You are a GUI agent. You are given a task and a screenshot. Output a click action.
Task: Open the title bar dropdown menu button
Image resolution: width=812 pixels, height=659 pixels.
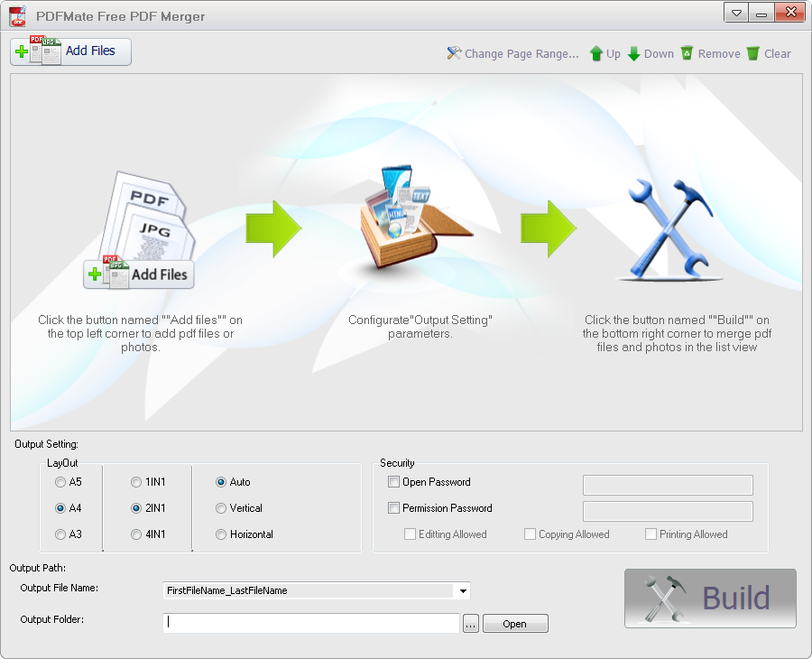[x=736, y=13]
